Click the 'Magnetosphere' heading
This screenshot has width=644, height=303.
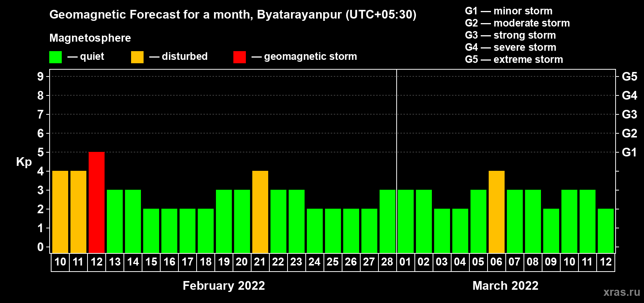click(90, 38)
